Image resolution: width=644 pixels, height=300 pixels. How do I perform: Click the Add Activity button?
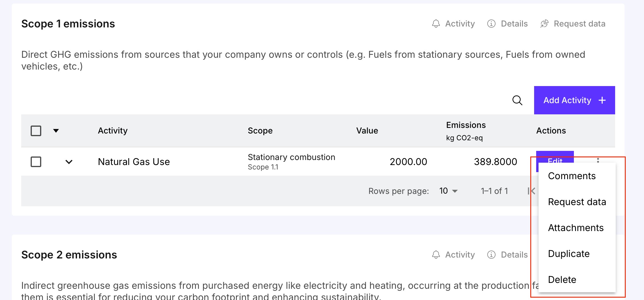pyautogui.click(x=574, y=100)
